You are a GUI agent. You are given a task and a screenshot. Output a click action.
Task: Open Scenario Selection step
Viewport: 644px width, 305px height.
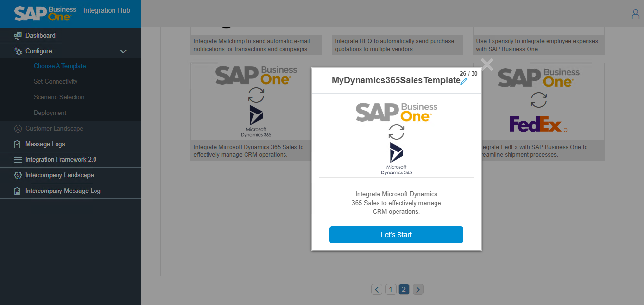pos(59,97)
